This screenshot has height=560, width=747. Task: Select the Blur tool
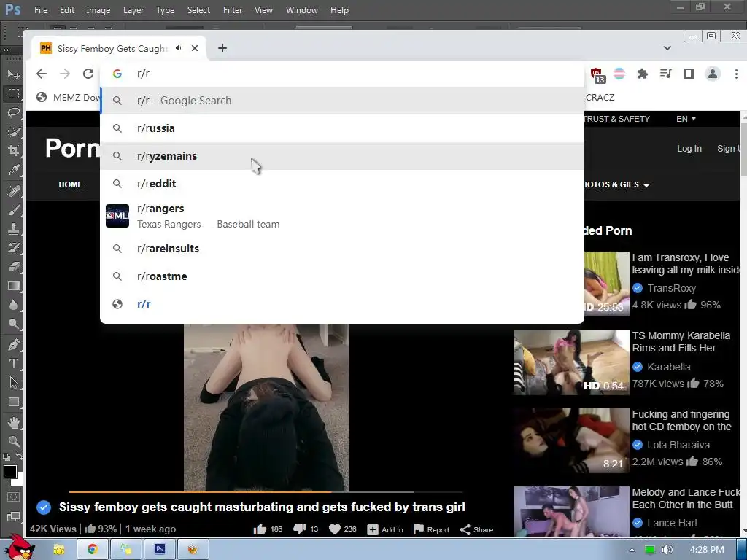(13, 305)
